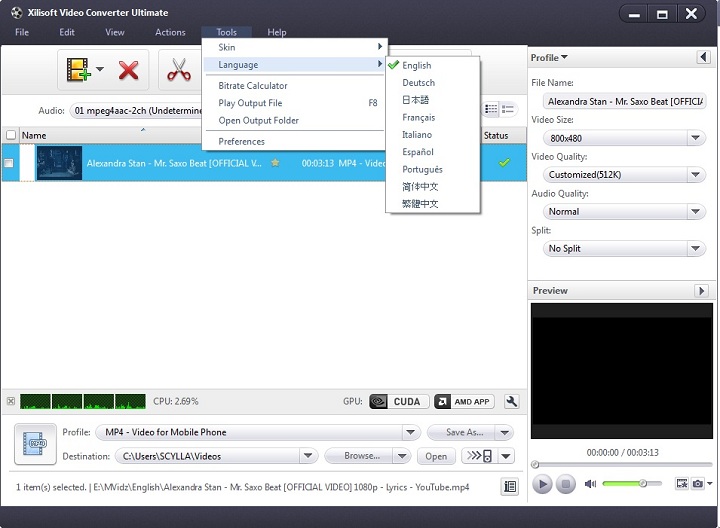Open the Clip scissors tool
Viewport: 720px width, 528px height.
tap(179, 70)
